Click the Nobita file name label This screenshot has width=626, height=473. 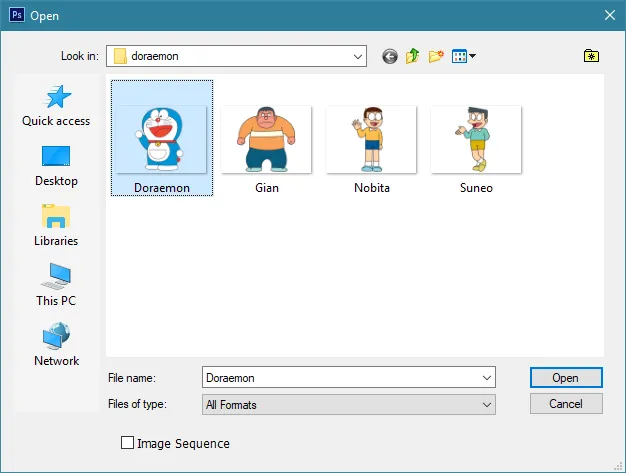tap(372, 188)
